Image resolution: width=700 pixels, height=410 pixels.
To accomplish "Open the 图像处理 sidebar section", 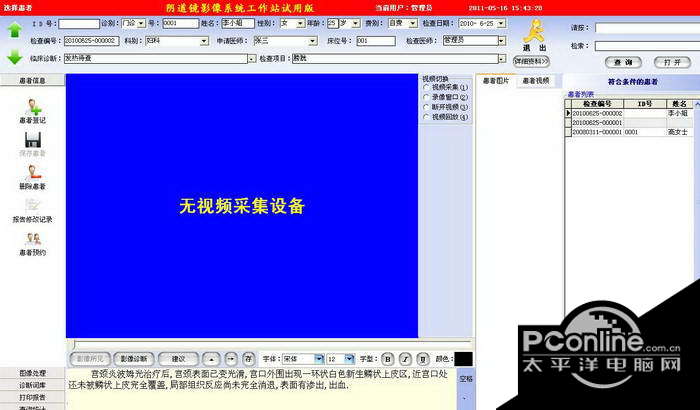I will coord(33,373).
